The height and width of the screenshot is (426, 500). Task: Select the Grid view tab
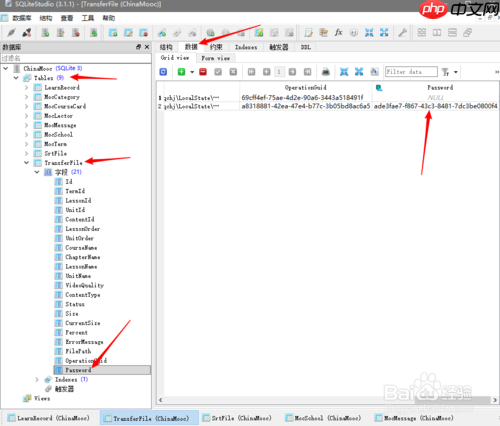175,58
